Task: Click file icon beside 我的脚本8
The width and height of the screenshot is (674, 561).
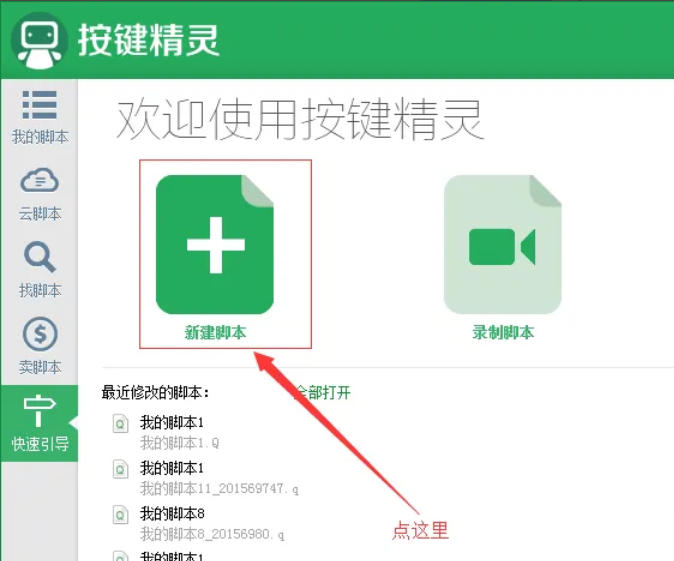Action: 121,514
